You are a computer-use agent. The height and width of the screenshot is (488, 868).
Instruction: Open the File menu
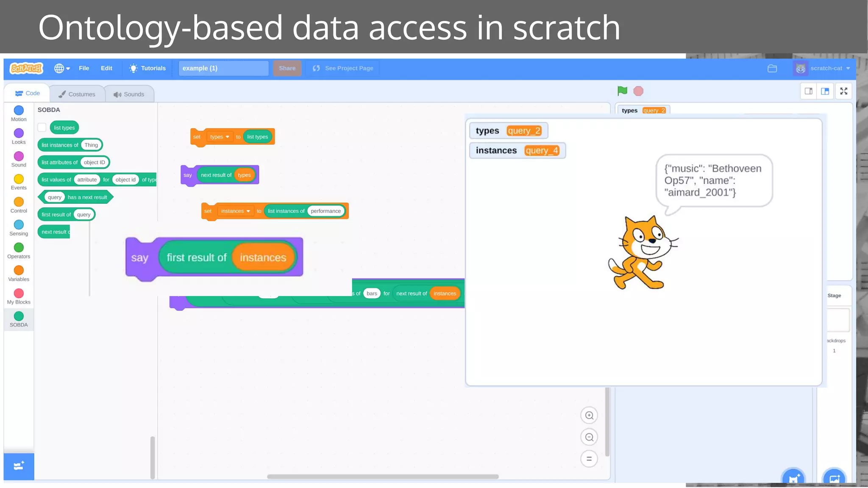click(84, 68)
